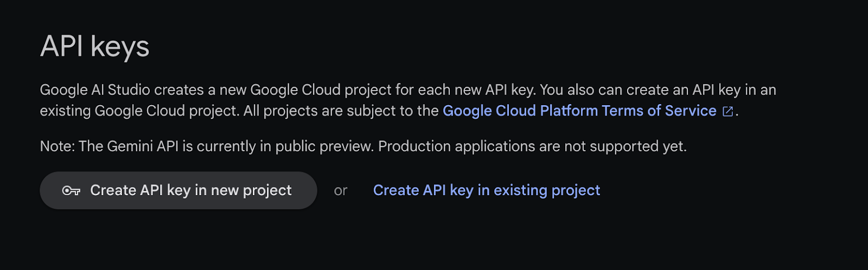Click the external link icon after Terms of Service
Viewport: 868px width, 270px height.
[727, 112]
